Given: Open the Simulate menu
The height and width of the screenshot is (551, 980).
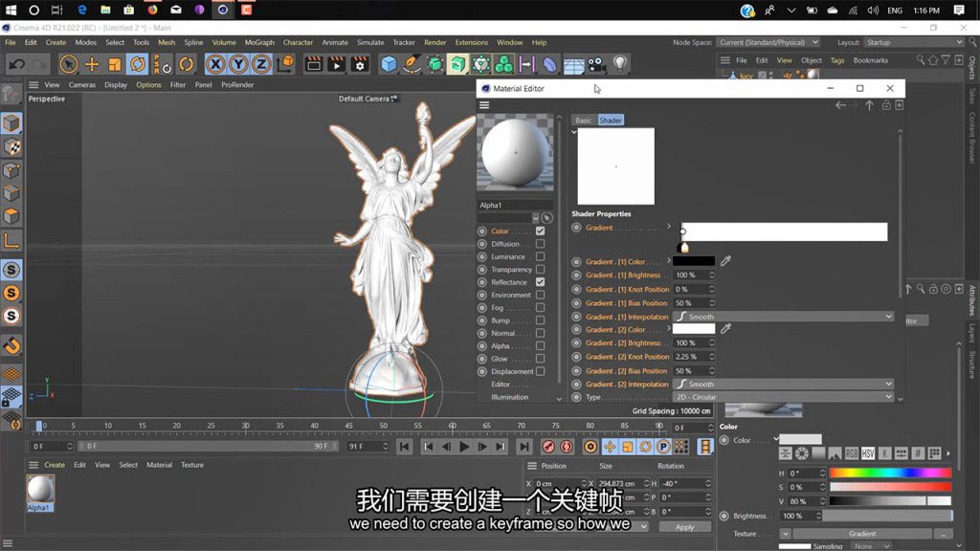Looking at the screenshot, I should coord(370,42).
